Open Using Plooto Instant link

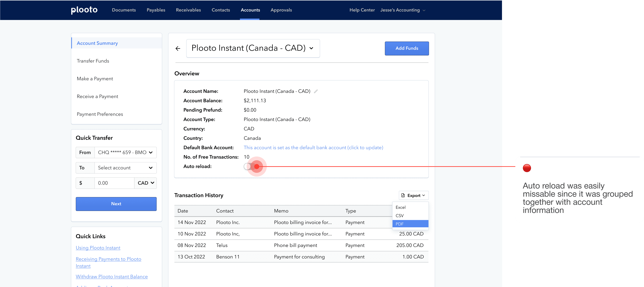[x=98, y=248]
